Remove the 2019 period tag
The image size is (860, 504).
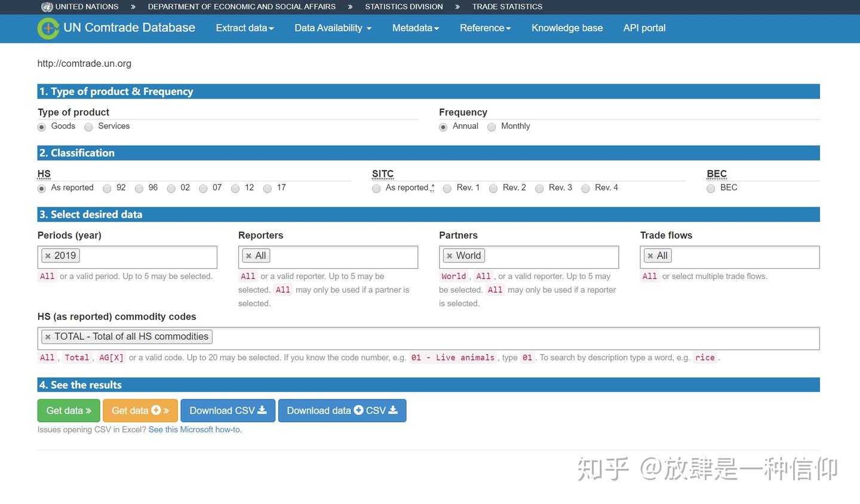pyautogui.click(x=48, y=256)
